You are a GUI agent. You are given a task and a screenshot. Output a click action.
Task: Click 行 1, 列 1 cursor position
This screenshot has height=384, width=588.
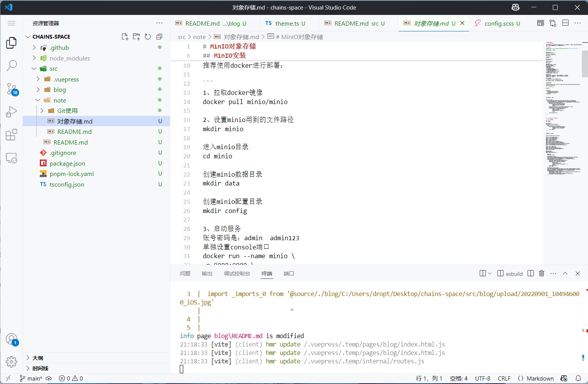(429, 378)
